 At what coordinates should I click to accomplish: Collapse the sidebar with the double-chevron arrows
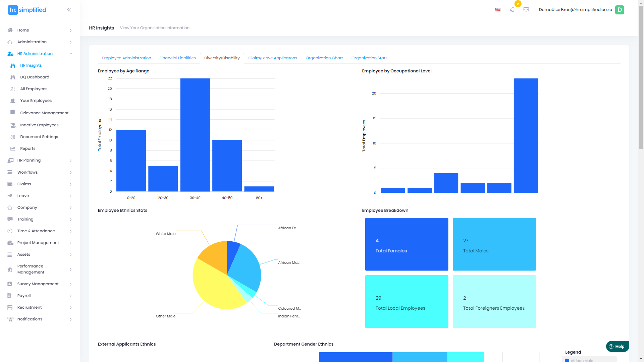69,10
